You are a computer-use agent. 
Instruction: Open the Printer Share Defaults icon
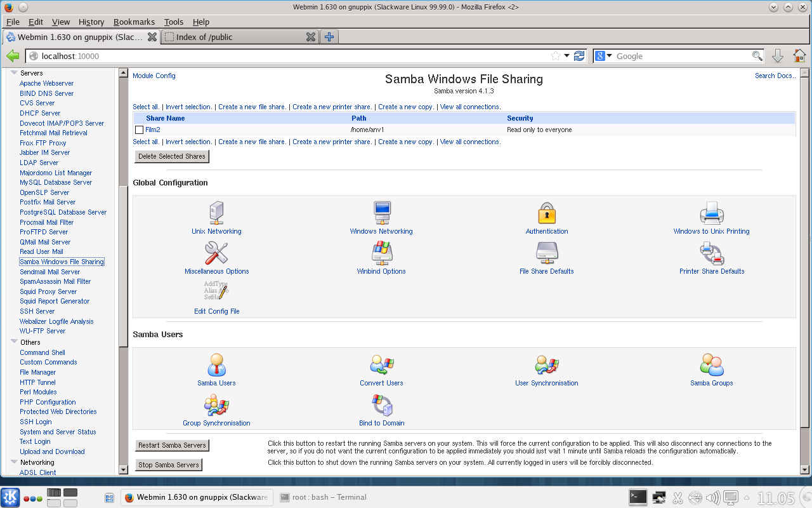(x=712, y=253)
